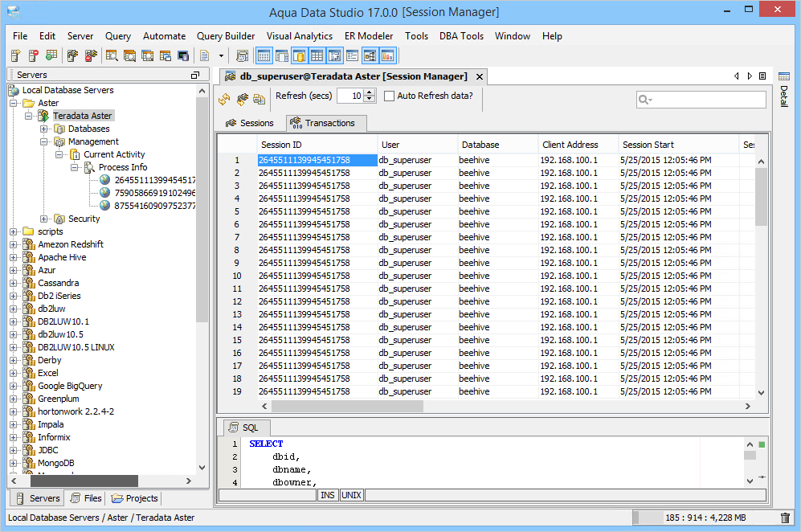Viewport: 801px width, 532px height.
Task: Expand the MongoDB server folder
Action: point(14,463)
